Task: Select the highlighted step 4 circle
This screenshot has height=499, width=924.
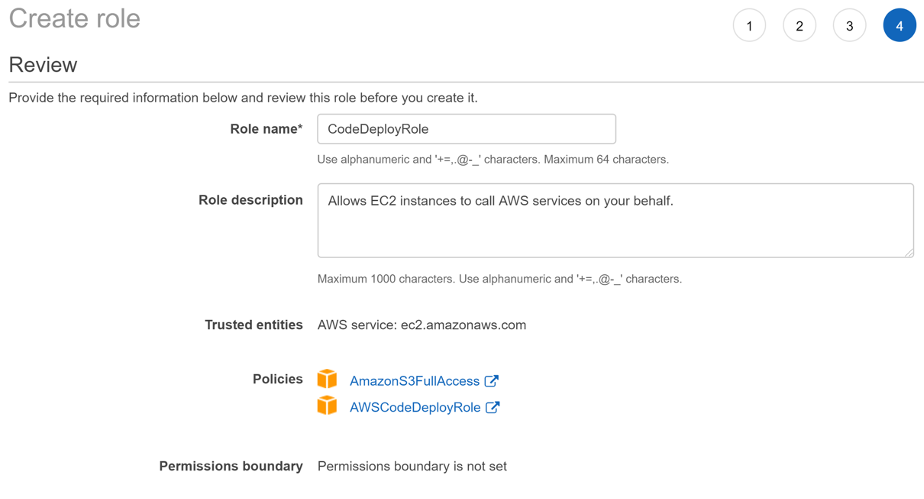Action: pos(899,25)
